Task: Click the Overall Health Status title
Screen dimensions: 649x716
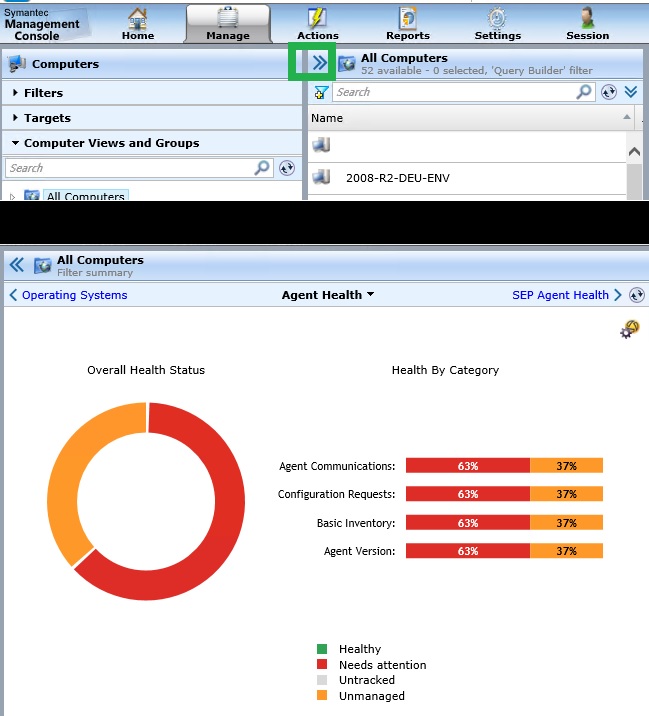Action: pyautogui.click(x=146, y=370)
